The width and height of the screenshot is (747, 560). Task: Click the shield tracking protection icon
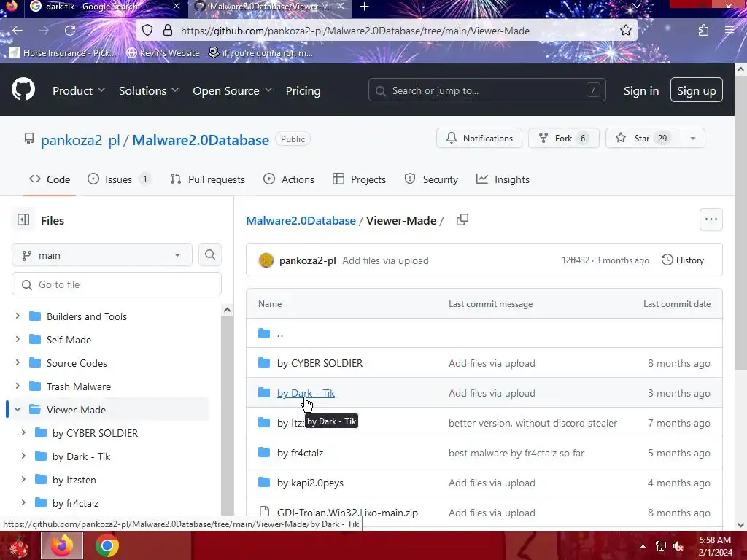tap(147, 31)
